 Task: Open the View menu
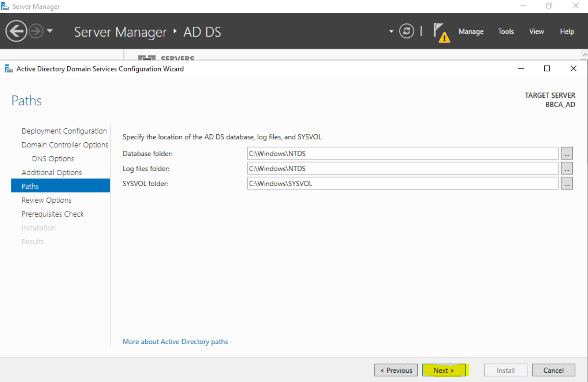536,31
